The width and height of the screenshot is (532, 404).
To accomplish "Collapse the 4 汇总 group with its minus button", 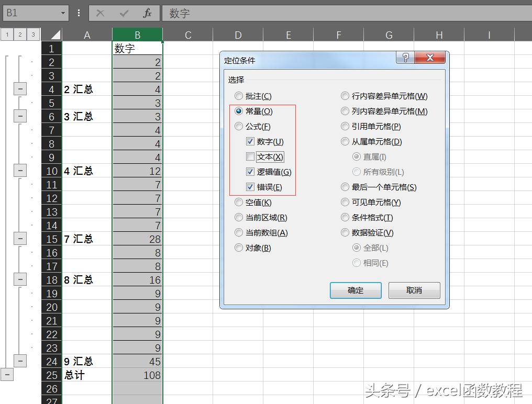I will [x=19, y=170].
